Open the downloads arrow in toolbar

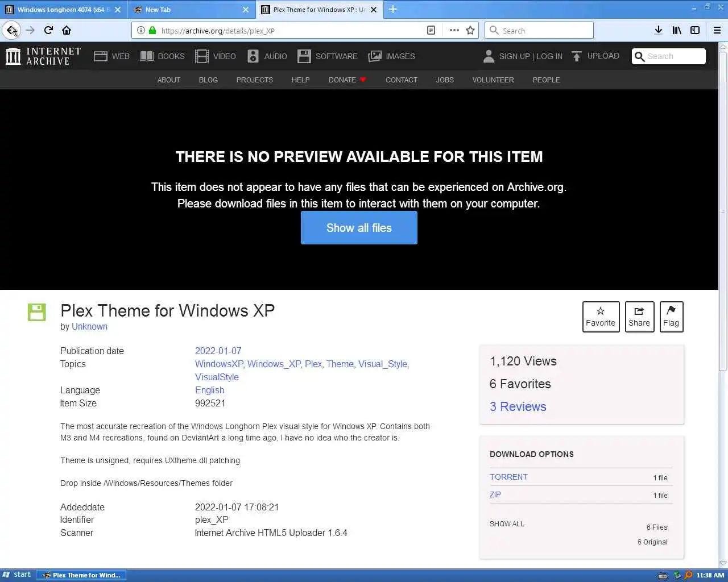(658, 30)
